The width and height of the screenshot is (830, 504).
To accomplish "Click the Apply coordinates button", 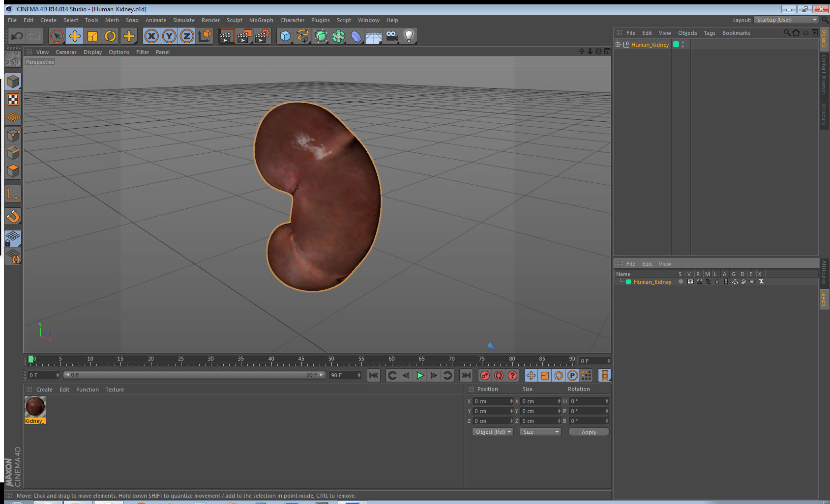I will [x=589, y=432].
